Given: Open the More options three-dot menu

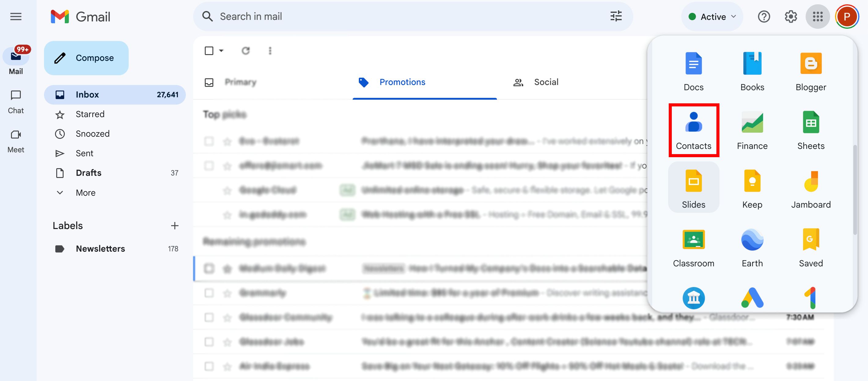Looking at the screenshot, I should click(270, 50).
